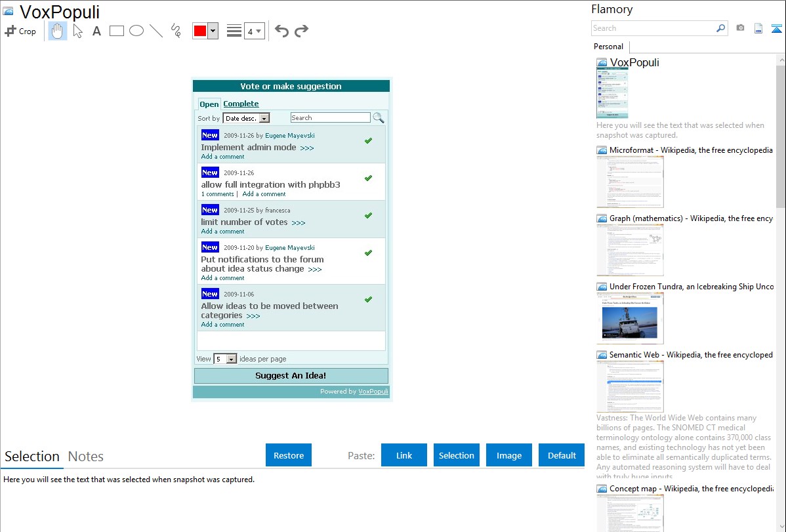
Task: Open the Semantic Web snapshot thumbnail
Action: (x=630, y=386)
